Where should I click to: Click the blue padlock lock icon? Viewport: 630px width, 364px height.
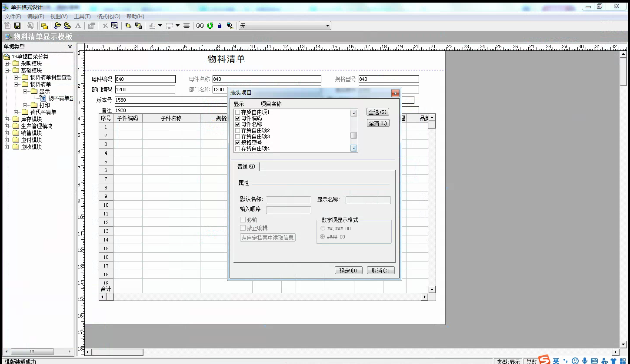(x=220, y=26)
